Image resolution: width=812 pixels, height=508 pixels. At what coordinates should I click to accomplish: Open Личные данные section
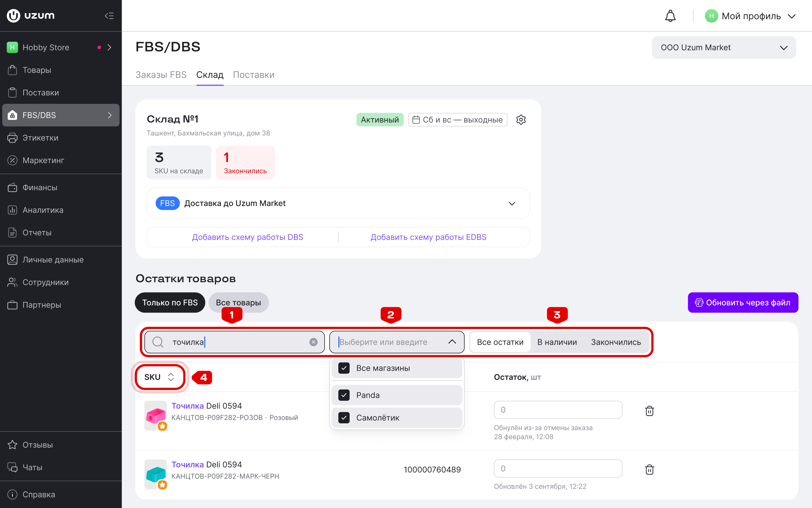coord(61,260)
